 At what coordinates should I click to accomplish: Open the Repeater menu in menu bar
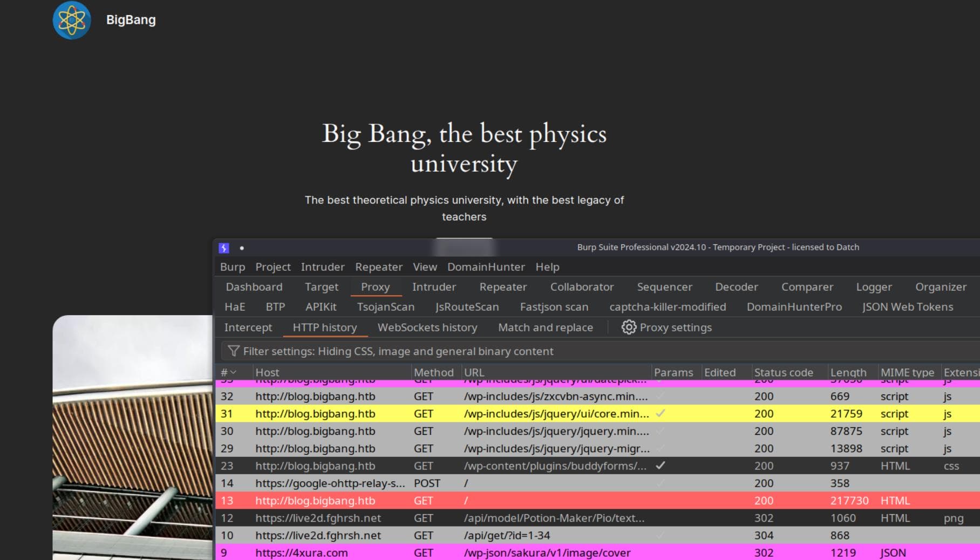379,267
